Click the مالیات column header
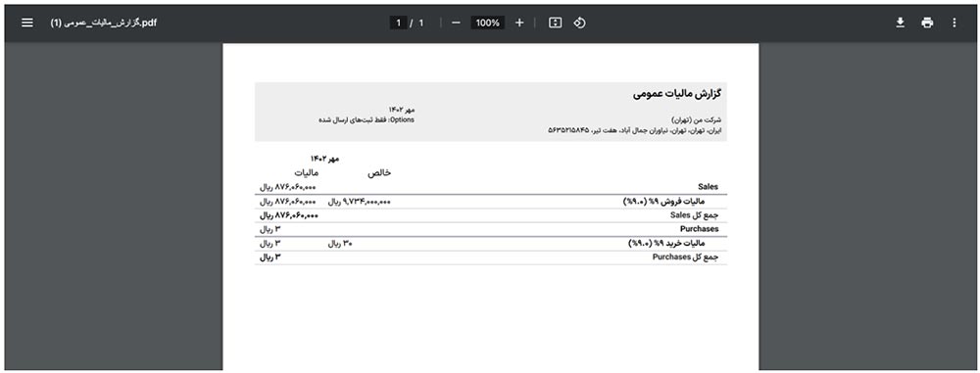980x373 pixels. point(306,172)
